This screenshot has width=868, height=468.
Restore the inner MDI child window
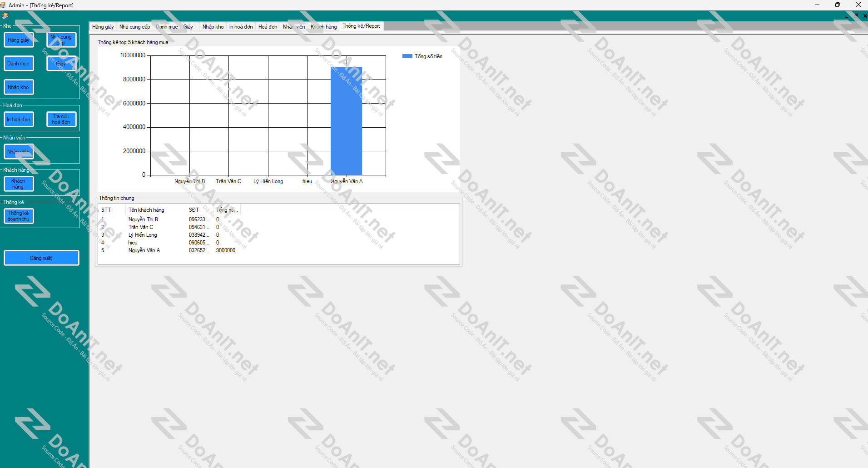[856, 15]
